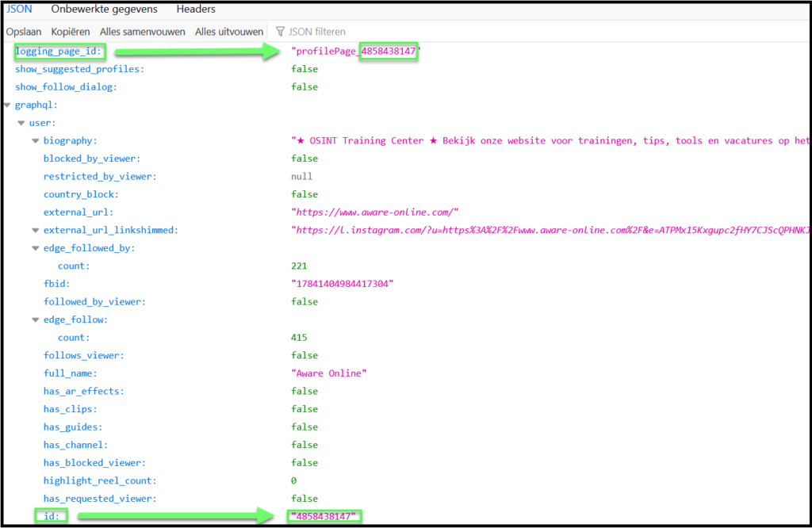Collapse the graphql node arrow
Screen dimensions: 812x528
(x=7, y=105)
